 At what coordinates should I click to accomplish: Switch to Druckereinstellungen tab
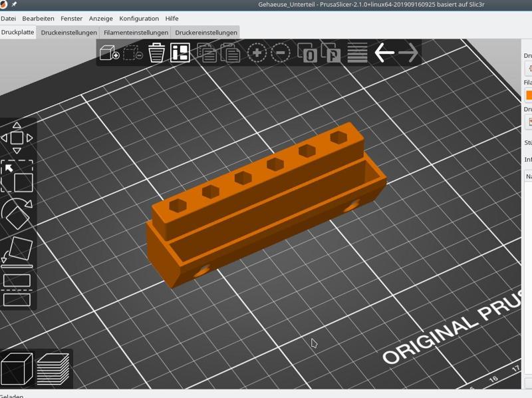(206, 33)
